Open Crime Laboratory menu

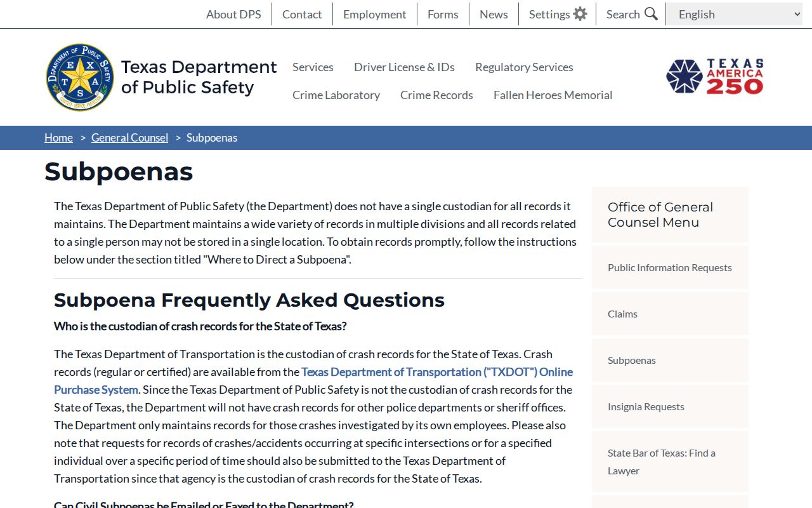336,95
